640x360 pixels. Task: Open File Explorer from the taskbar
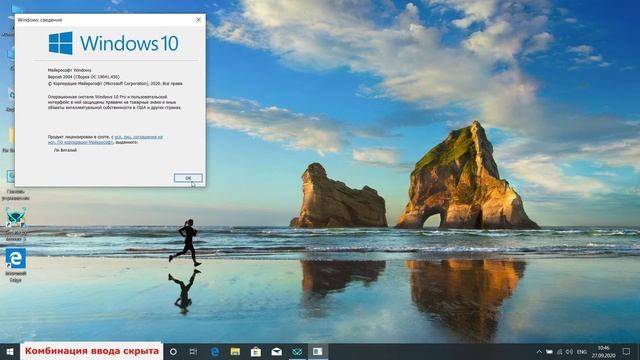click(x=235, y=351)
